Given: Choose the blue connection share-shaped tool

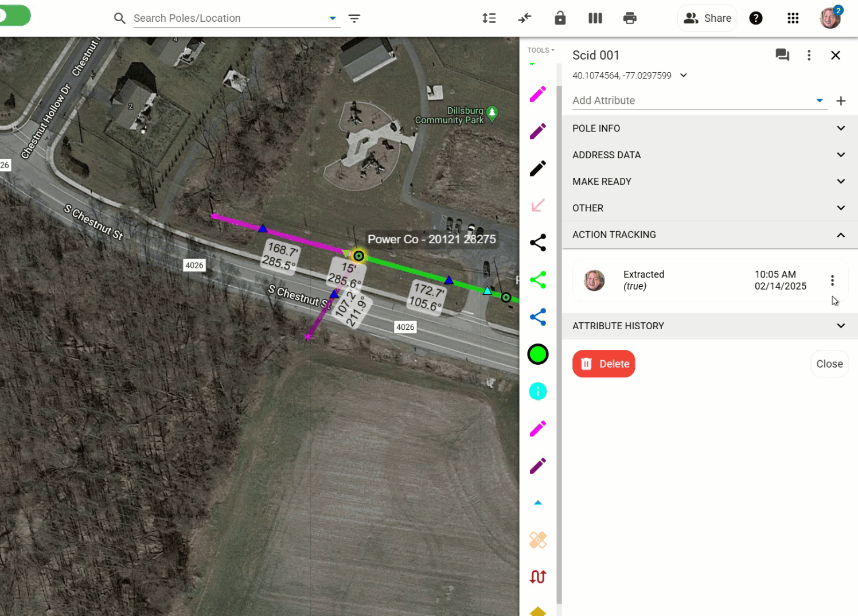Looking at the screenshot, I should (x=537, y=317).
